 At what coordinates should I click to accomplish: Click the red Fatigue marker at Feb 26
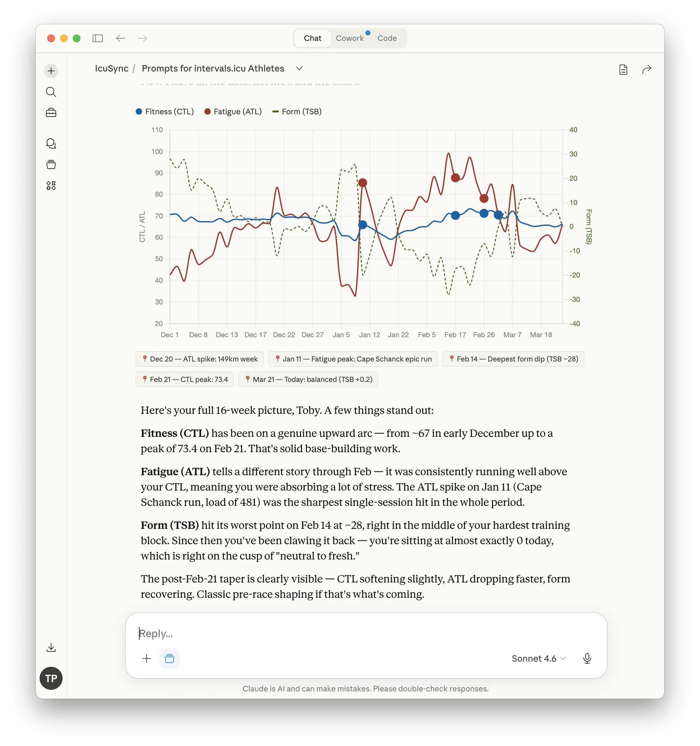pos(484,198)
